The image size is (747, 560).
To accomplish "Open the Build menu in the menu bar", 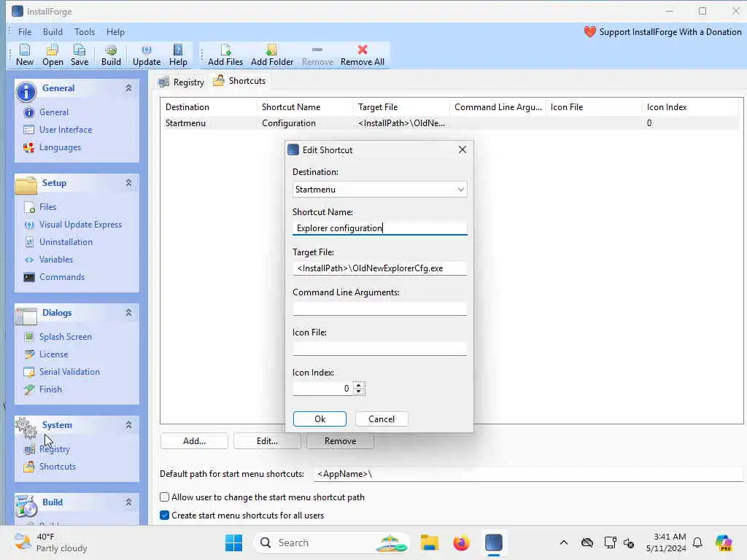I will (x=53, y=32).
